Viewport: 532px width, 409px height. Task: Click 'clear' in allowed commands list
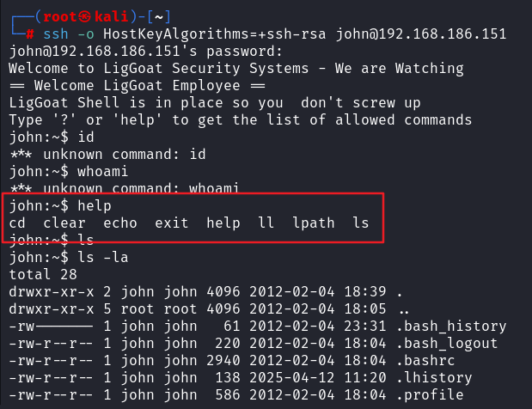coord(64,223)
